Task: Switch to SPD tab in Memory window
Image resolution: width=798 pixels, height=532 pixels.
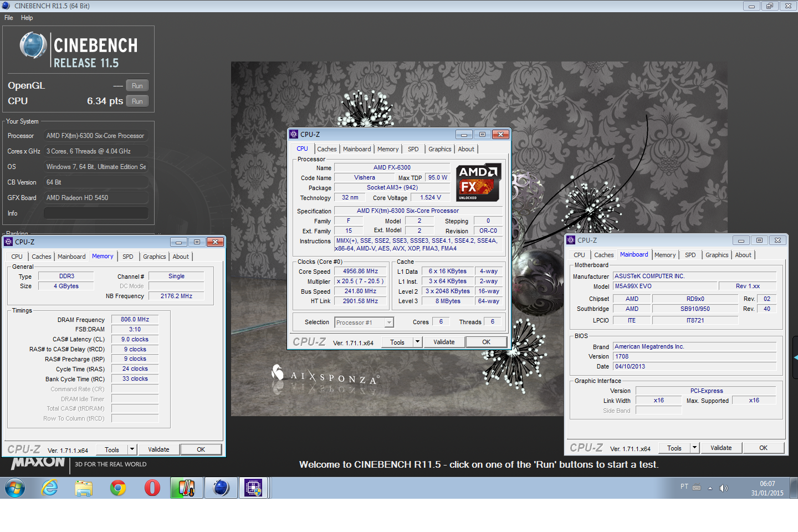Action: pyautogui.click(x=128, y=257)
